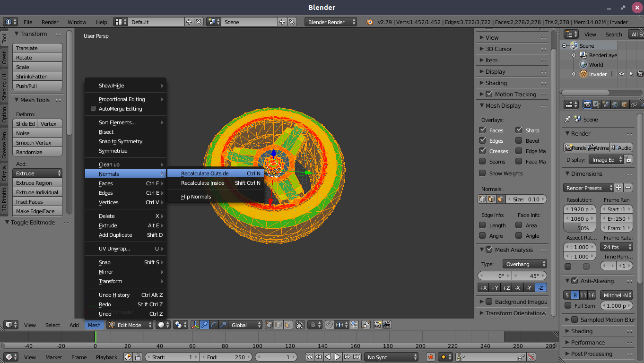The width and height of the screenshot is (644, 363).
Task: Select the Render properties camera tab icon
Action: click(587, 104)
